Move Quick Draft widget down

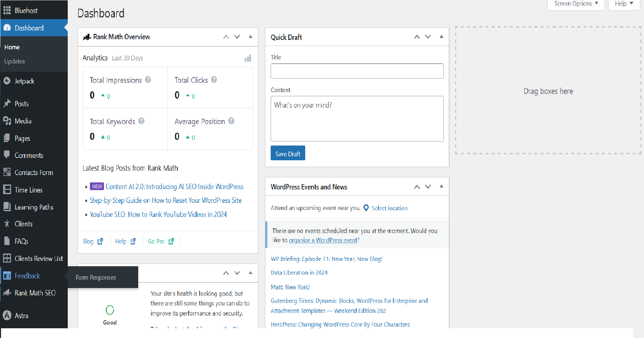pos(428,37)
